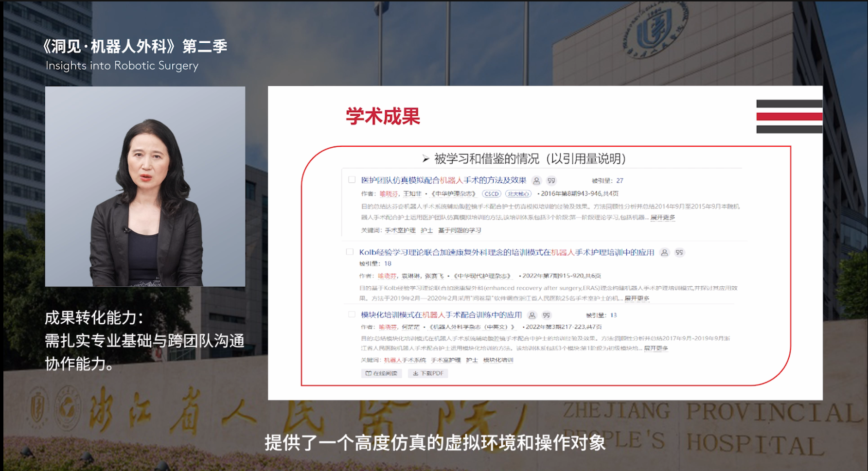Click quote icon beside the 模块化培训模式 article
This screenshot has width=868, height=471.
547,315
